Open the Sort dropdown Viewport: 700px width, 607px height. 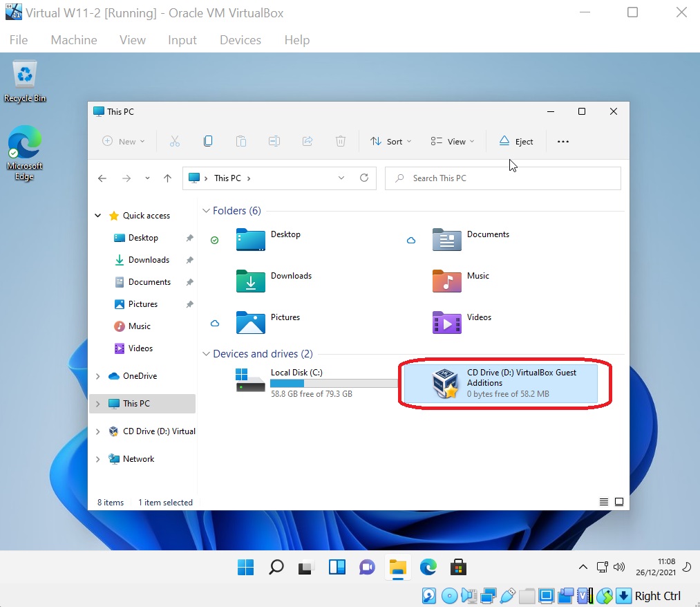[390, 142]
